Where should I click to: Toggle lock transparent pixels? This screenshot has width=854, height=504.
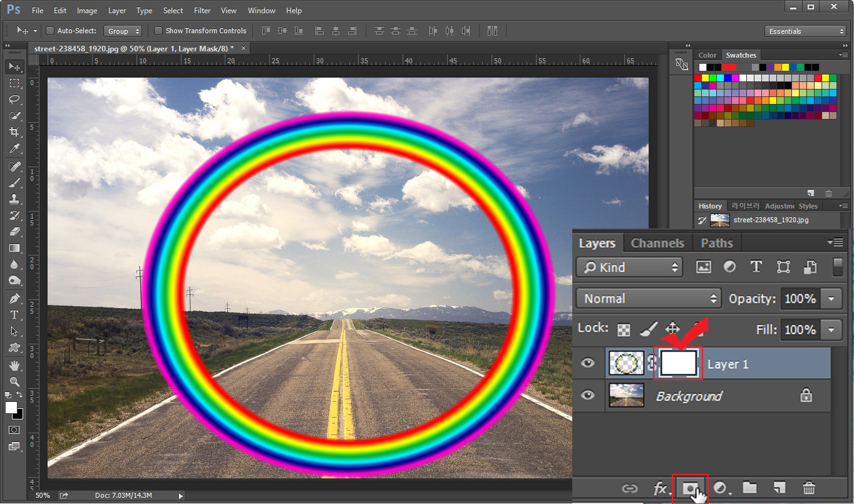[624, 329]
